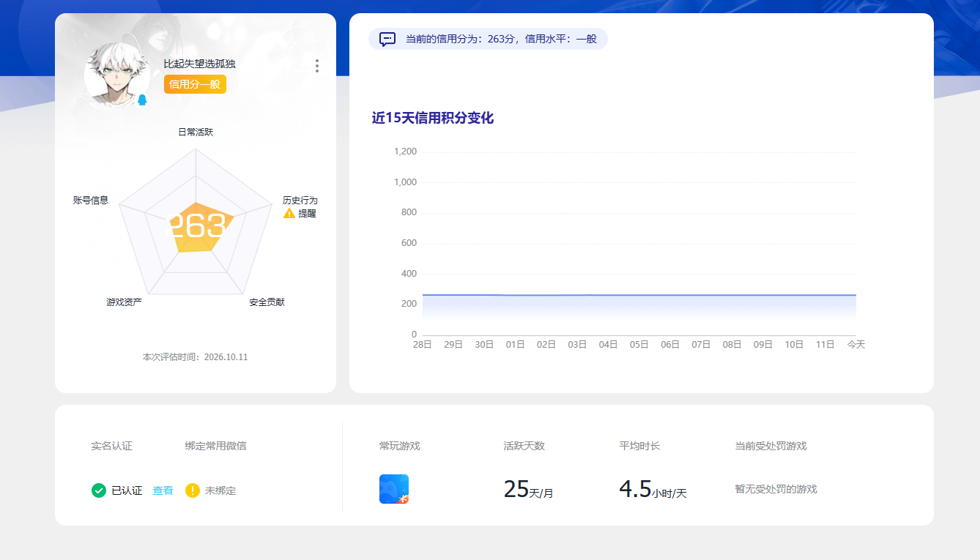The height and width of the screenshot is (560, 980).
Task: Click the 游戏资产 radar axis label
Action: (125, 302)
